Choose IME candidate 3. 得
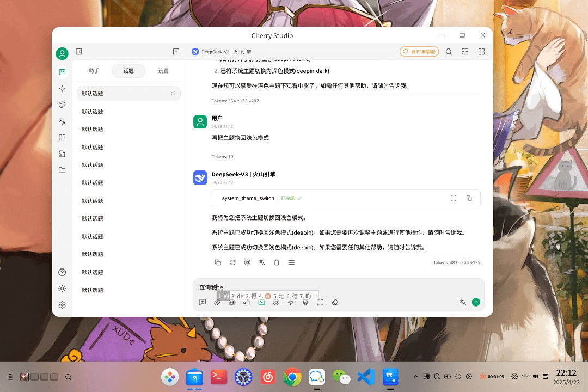 pyautogui.click(x=251, y=296)
